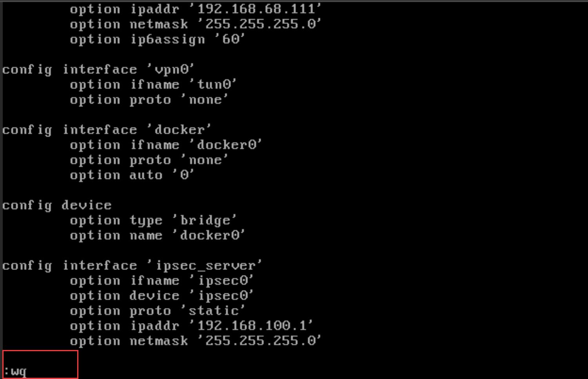Click the proto 'static' option line
588x379 pixels.
pos(157,311)
